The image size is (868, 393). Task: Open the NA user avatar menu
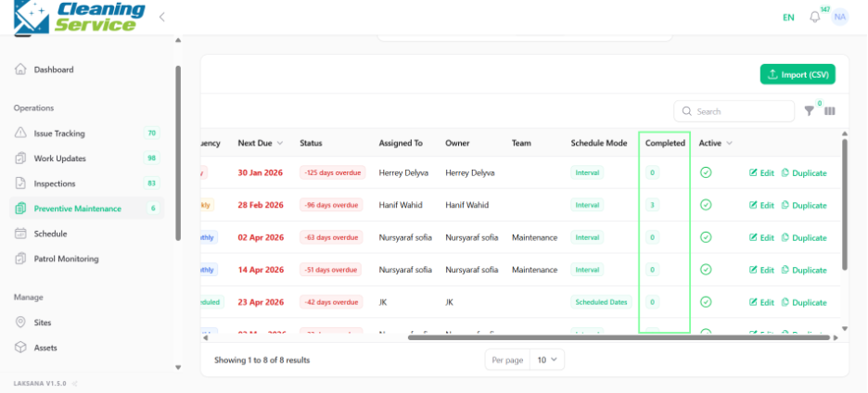(840, 18)
